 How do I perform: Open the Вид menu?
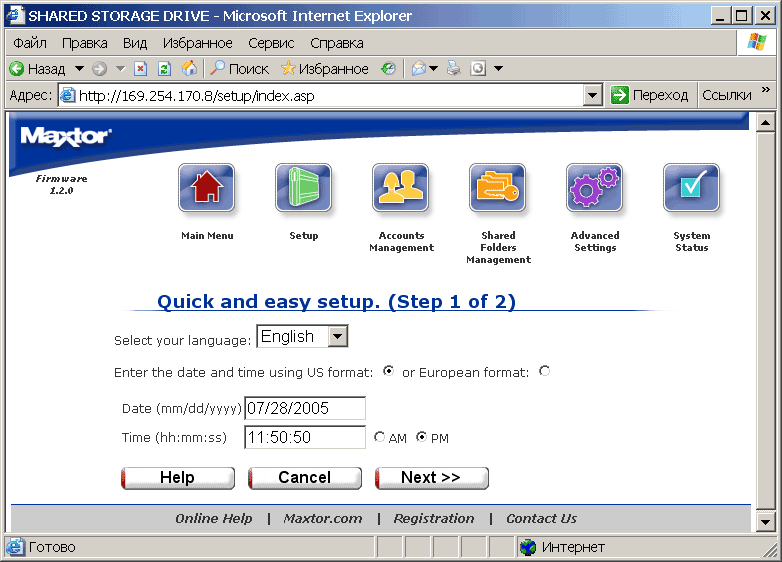tap(135, 43)
